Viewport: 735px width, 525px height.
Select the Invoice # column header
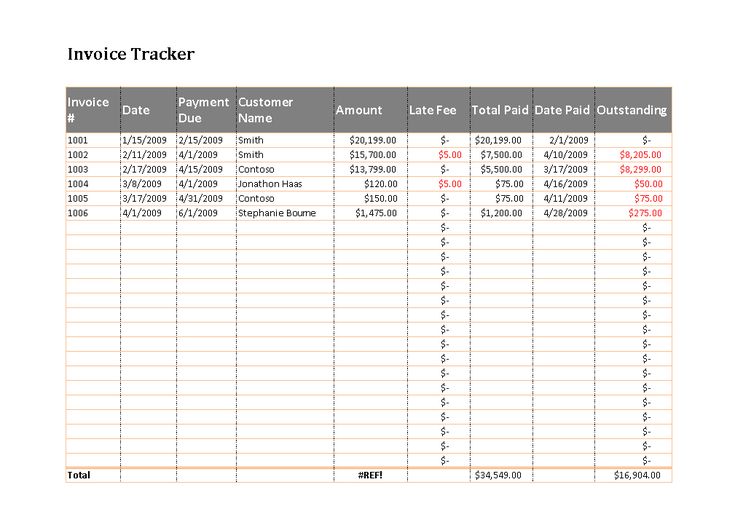pyautogui.click(x=93, y=110)
